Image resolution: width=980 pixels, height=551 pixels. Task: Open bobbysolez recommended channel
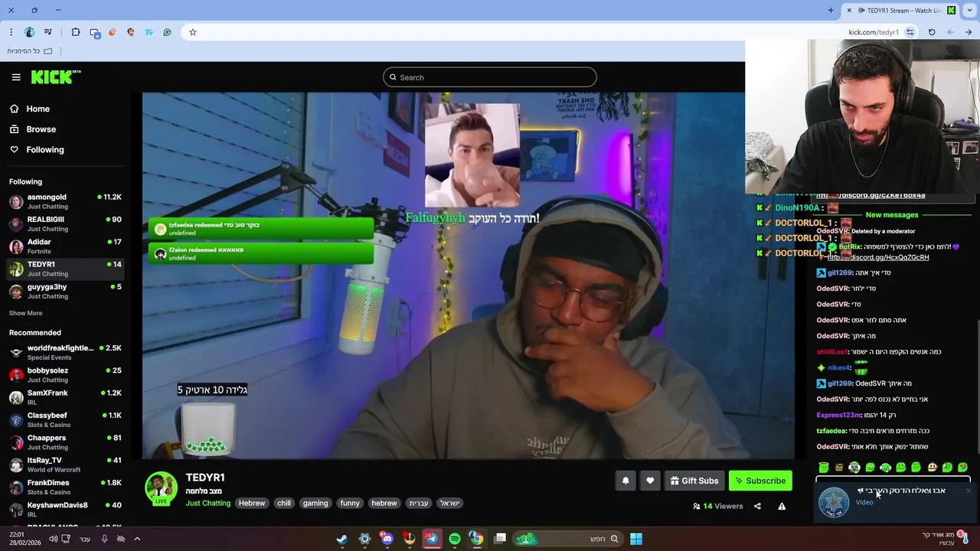65,375
